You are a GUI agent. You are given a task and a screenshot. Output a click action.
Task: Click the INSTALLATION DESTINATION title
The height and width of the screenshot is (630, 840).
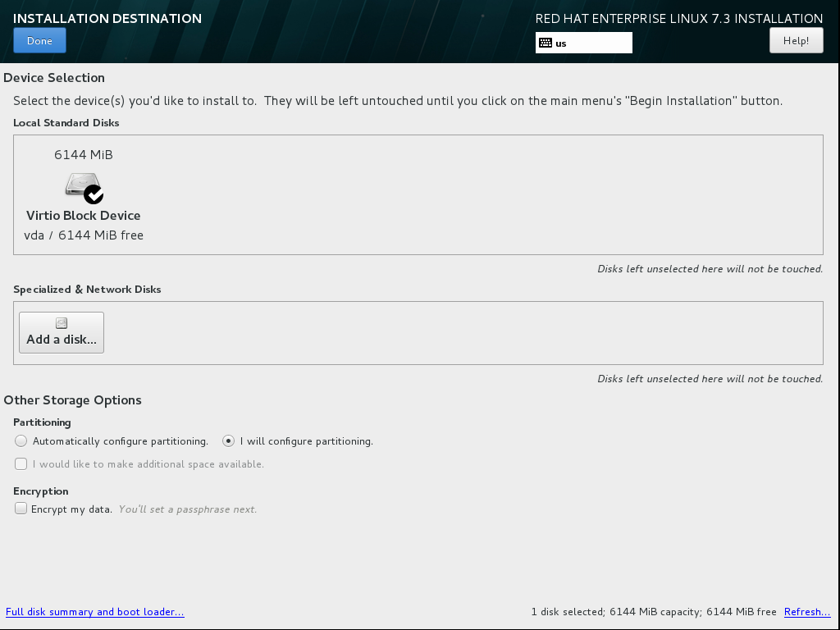click(107, 18)
